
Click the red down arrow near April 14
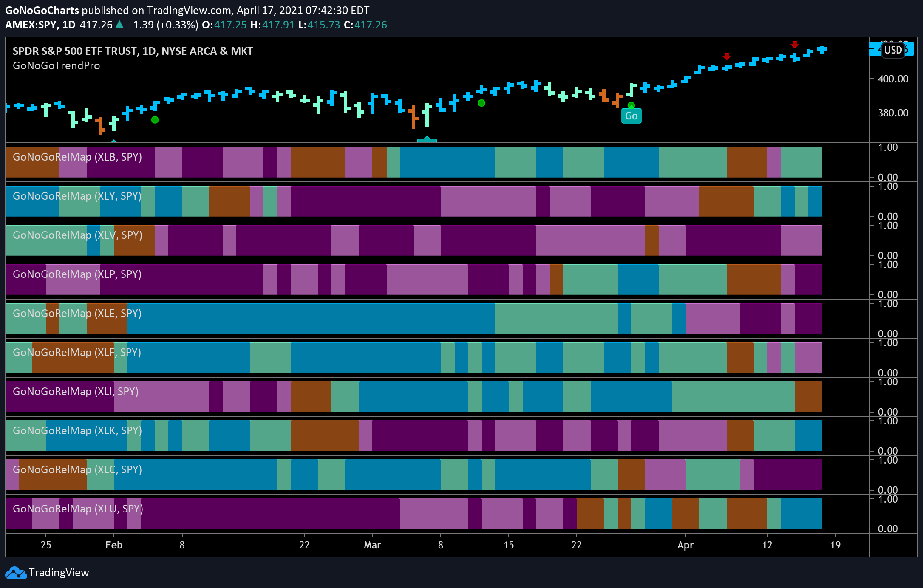[x=795, y=45]
